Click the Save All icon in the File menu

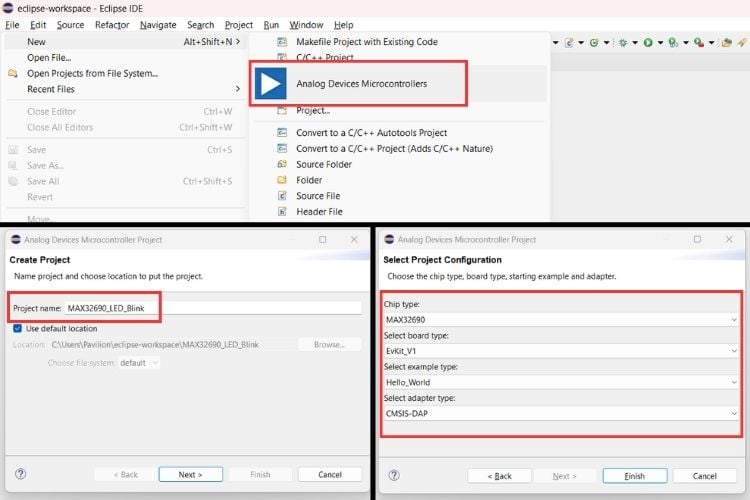click(13, 181)
